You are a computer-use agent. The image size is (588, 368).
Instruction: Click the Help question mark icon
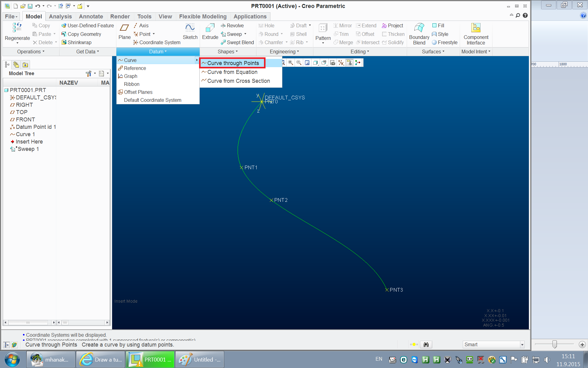525,15
